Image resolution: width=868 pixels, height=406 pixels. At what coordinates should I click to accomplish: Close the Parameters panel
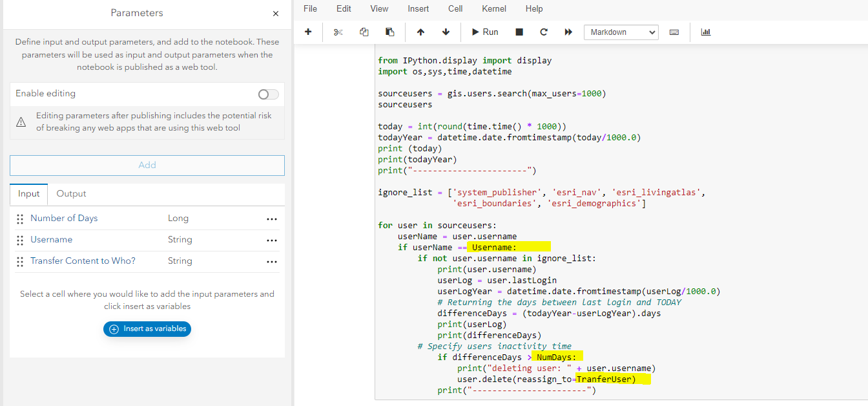click(276, 14)
